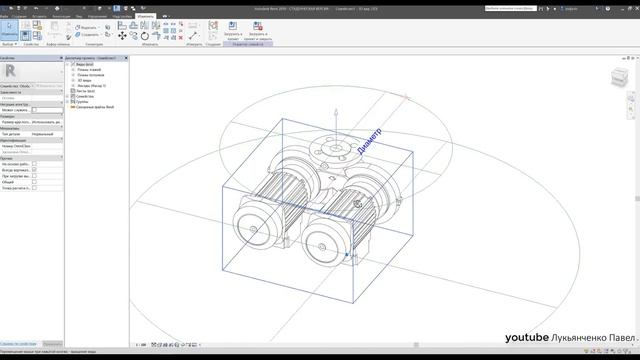Click the Measure tool in the Измерить panel
The height and width of the screenshot is (360, 640).
click(193, 36)
